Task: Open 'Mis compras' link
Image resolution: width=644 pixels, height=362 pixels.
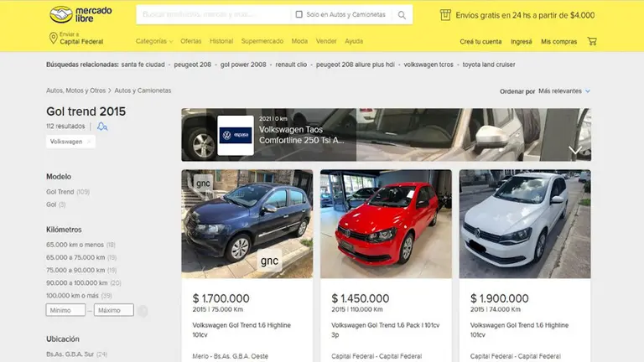Action: point(558,41)
